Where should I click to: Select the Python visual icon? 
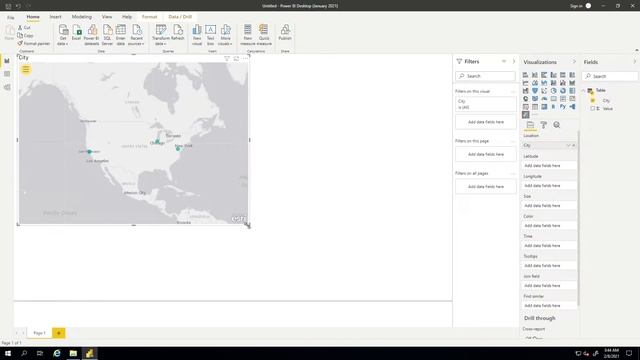pos(563,107)
